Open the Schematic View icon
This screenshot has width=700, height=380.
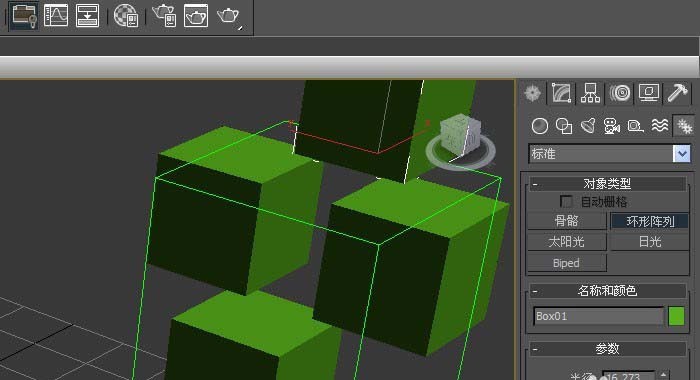88,15
